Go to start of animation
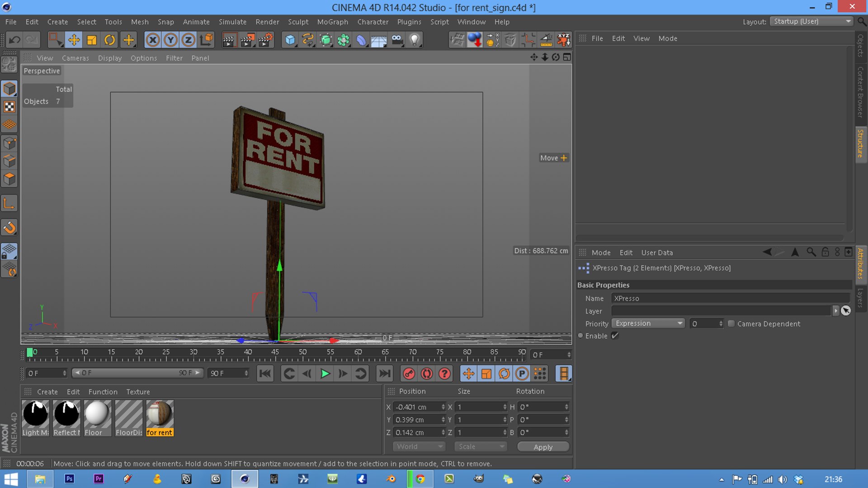 pyautogui.click(x=265, y=374)
